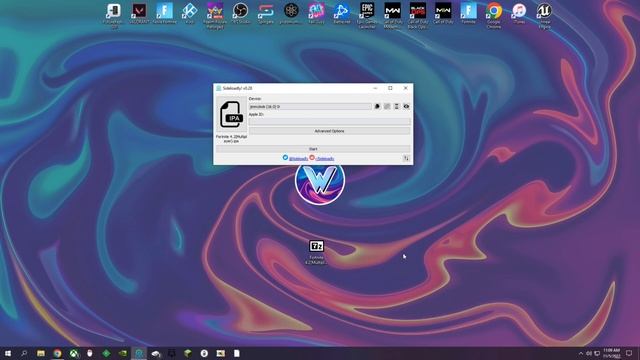Open the Call of Duty Black Ops shortcut
The width and height of the screenshot is (640, 360).
tap(418, 16)
